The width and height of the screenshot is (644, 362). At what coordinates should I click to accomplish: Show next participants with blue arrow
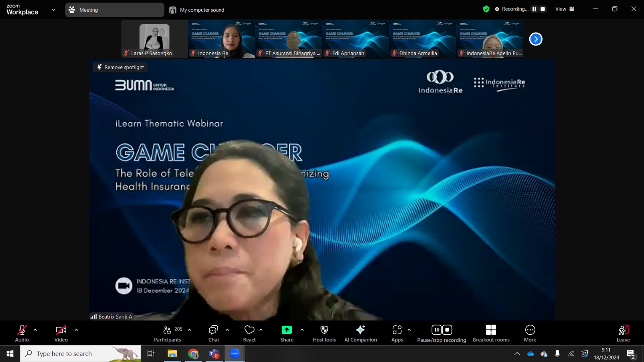click(536, 39)
